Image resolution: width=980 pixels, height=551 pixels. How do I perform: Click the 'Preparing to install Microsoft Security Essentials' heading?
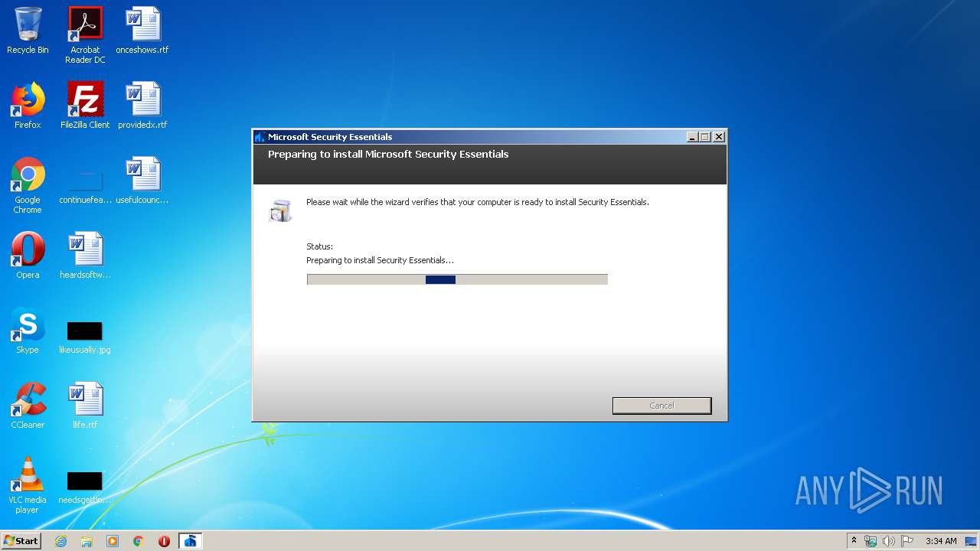click(x=388, y=155)
